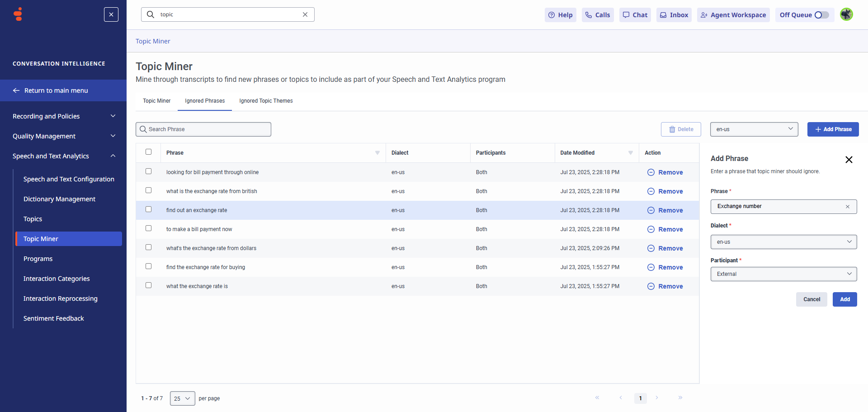Open the per page size dropdown
Screen dimensions: 868x412
pyautogui.click(x=182, y=398)
